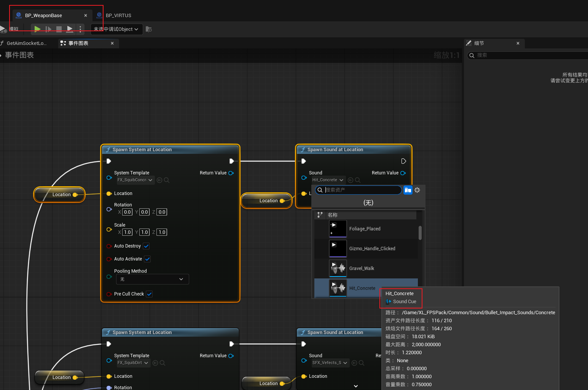The image size is (588, 390).
Task: Browse to FX_SquibConcr asset magnifier icon
Action: click(x=167, y=180)
